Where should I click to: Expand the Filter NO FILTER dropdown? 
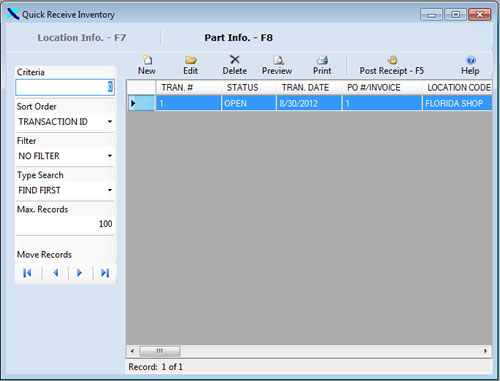pyautogui.click(x=110, y=156)
